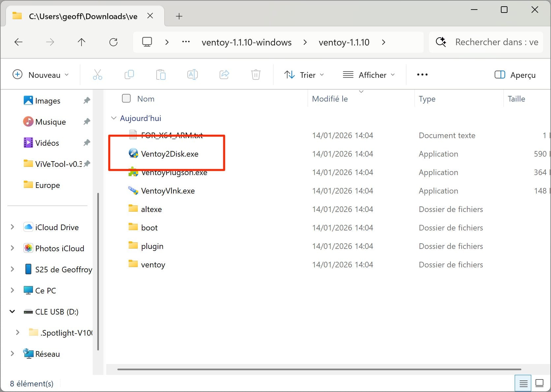The width and height of the screenshot is (551, 392).
Task: Switch to large thumbnails view bottom right
Action: tap(539, 383)
